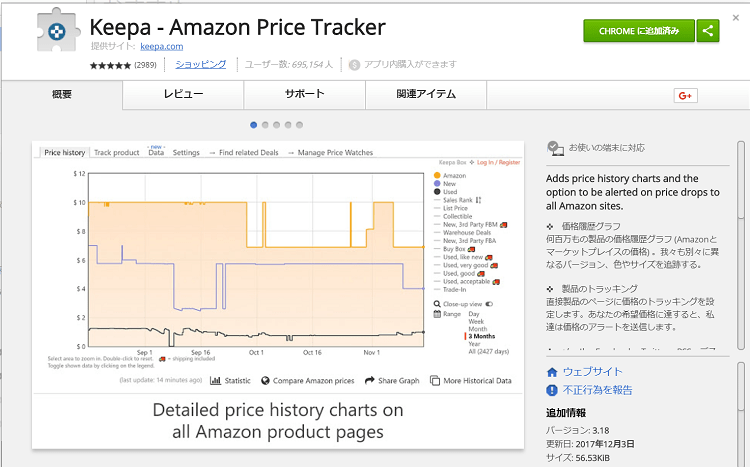Select the Year range option

pos(475,343)
